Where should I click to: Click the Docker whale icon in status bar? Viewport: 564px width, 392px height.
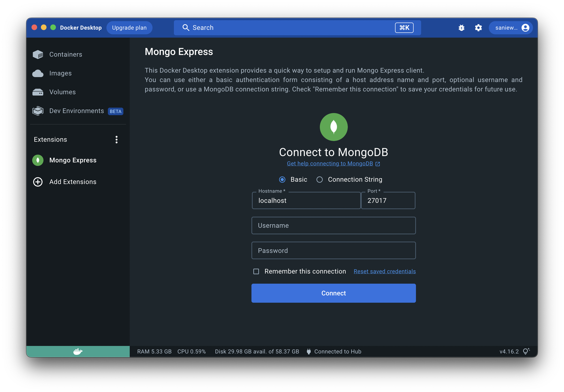pyautogui.click(x=78, y=352)
